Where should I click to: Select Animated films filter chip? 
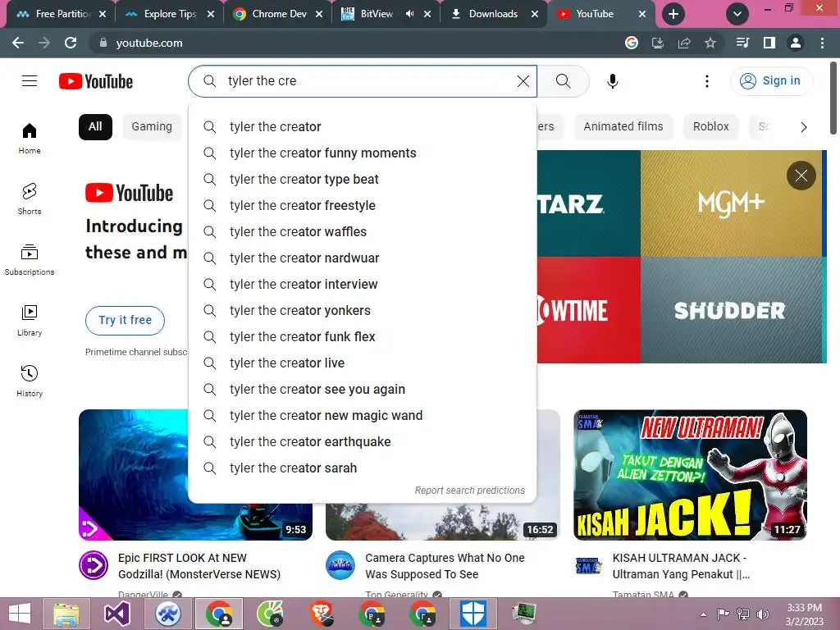(x=623, y=127)
